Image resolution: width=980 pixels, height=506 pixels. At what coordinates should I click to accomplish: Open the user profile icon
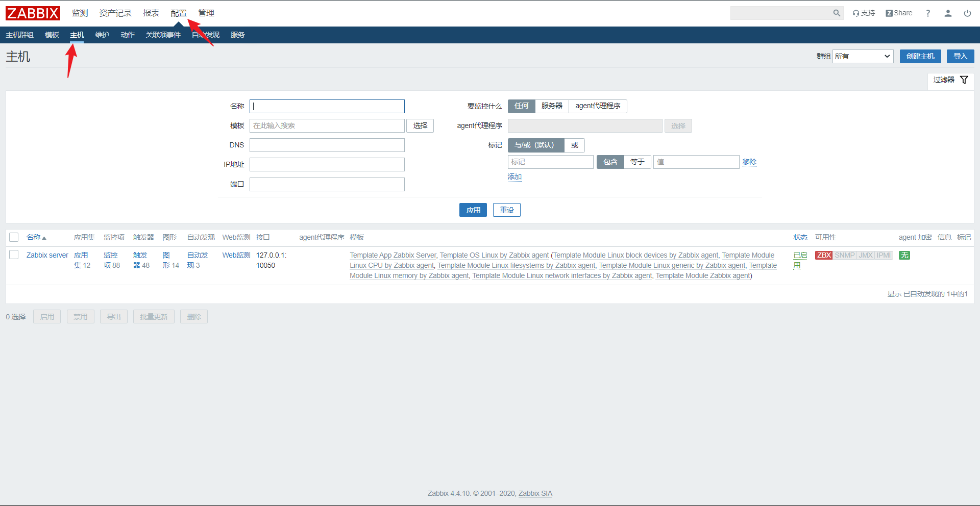pos(948,13)
